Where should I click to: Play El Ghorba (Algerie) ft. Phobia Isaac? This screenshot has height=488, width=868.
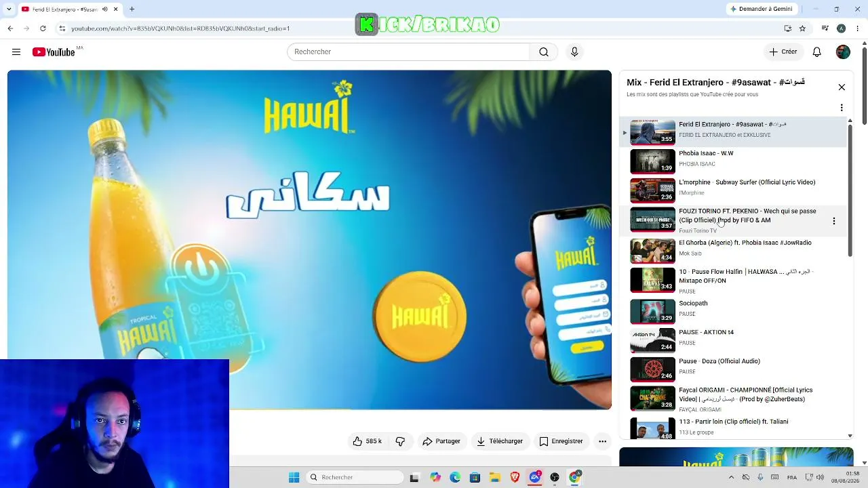(734, 251)
